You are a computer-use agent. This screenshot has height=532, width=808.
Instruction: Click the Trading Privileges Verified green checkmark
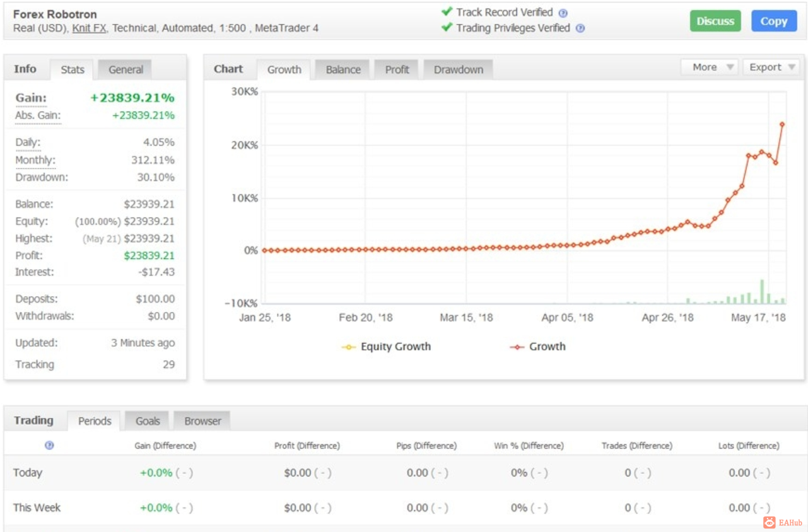pyautogui.click(x=447, y=27)
